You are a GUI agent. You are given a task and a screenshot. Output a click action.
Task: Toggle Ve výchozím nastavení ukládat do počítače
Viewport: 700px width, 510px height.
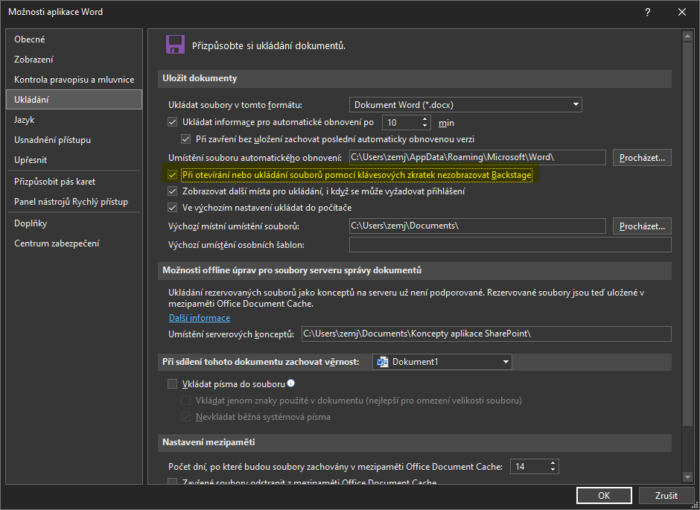click(x=172, y=207)
